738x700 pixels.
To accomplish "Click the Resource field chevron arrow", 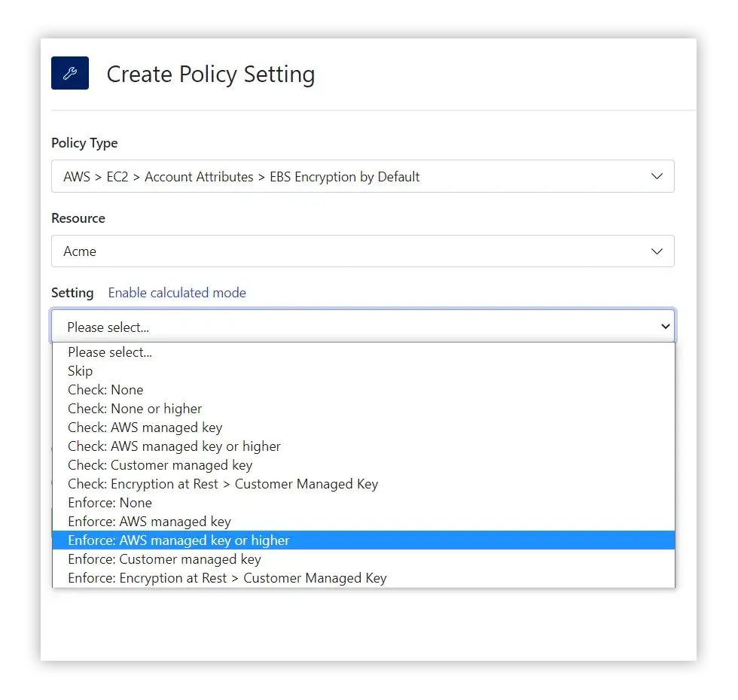I will pos(657,251).
